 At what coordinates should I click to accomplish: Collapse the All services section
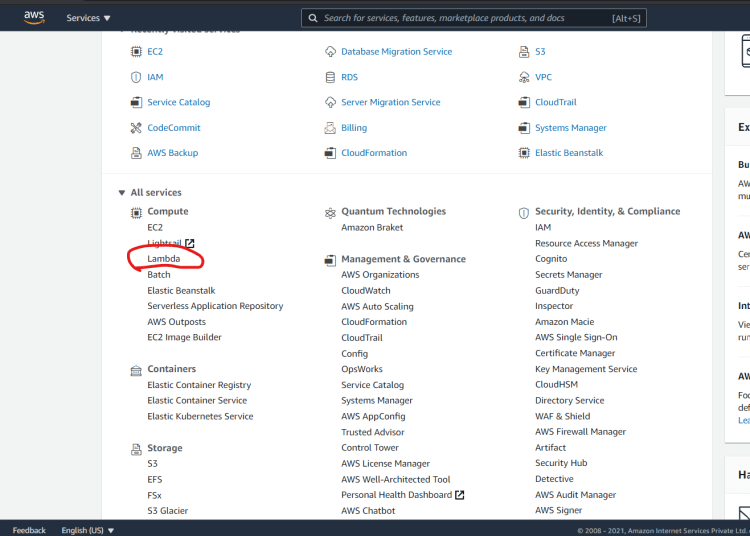pos(121,193)
